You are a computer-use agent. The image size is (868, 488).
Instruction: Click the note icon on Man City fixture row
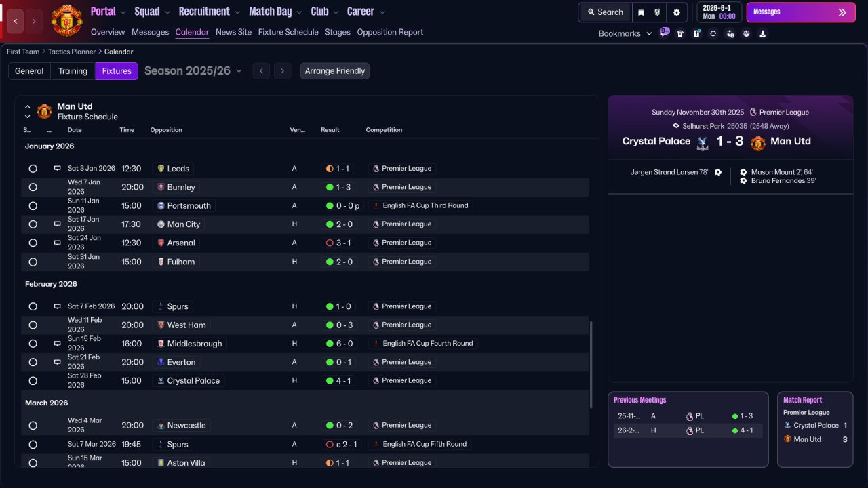58,224
